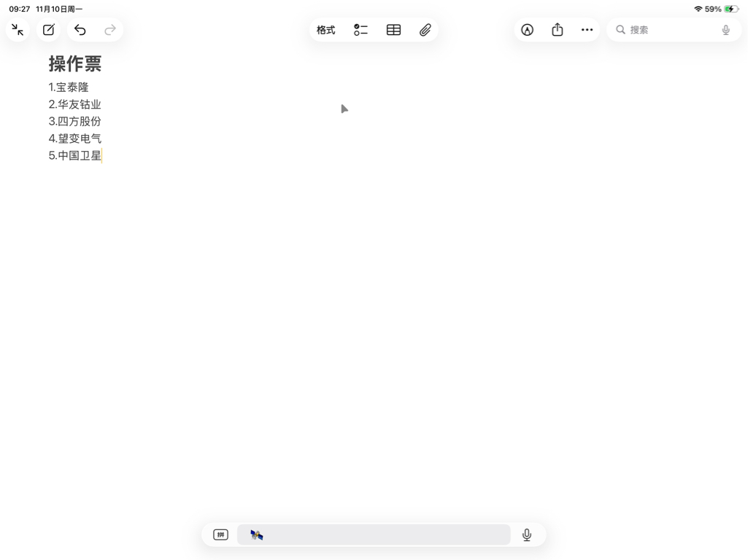Start dictation from the search field microphone
Image resolution: width=748 pixels, height=560 pixels.
[725, 30]
